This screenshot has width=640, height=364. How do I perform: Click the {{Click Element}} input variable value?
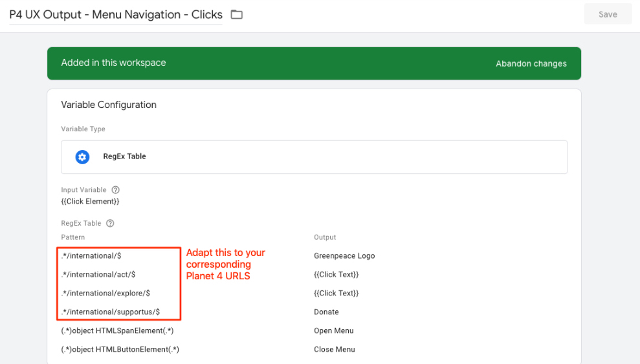coord(90,201)
